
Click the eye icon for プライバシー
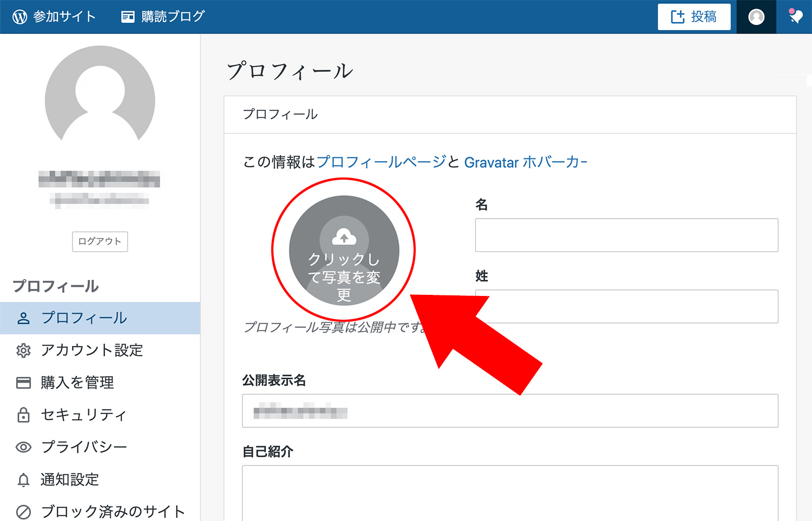click(23, 447)
